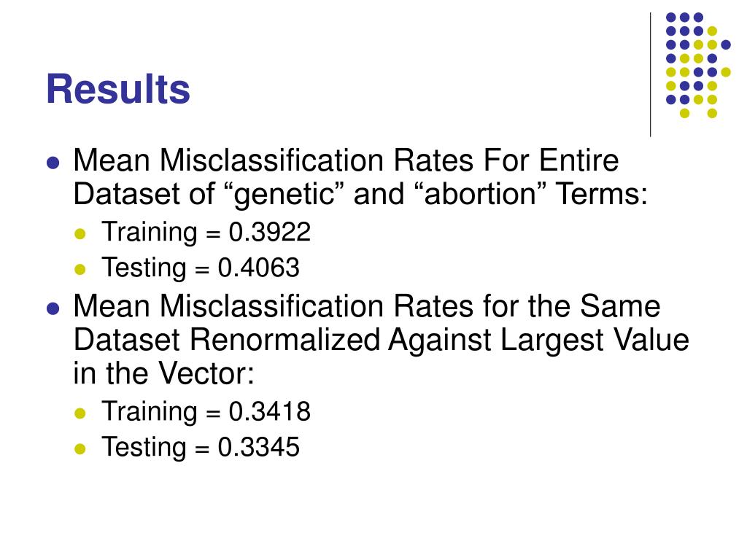Click the text in the Vector:
The height and width of the screenshot is (560, 747).
[x=164, y=373]
